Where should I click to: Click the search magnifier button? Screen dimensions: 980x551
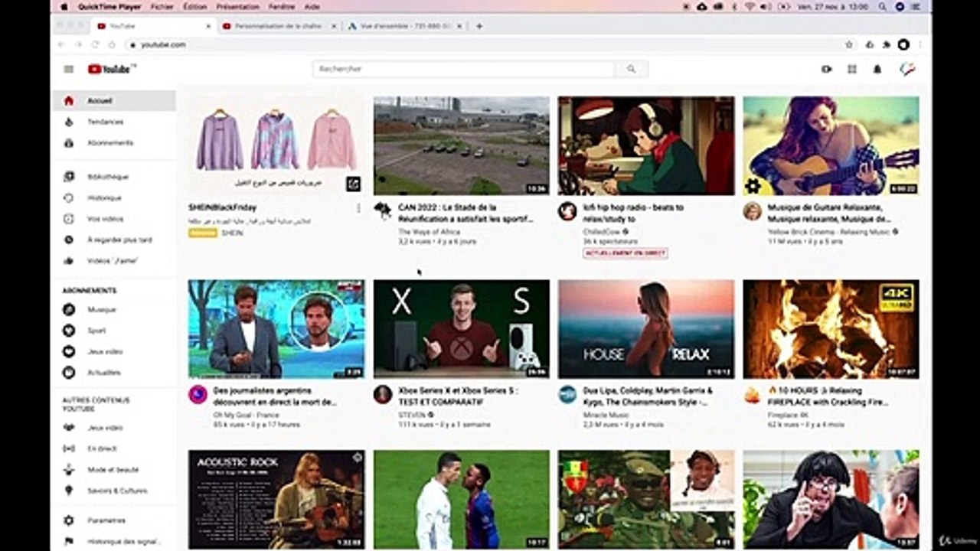[x=631, y=69]
